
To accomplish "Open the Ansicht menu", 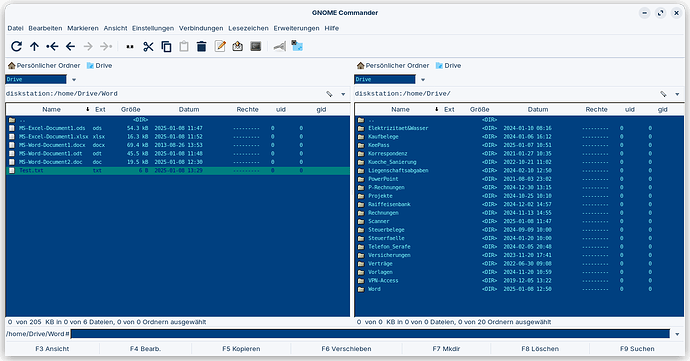I will pos(115,28).
